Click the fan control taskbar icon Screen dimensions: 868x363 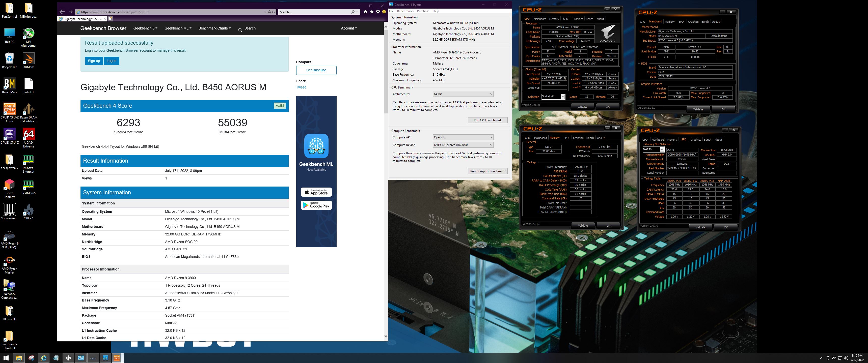[68, 358]
